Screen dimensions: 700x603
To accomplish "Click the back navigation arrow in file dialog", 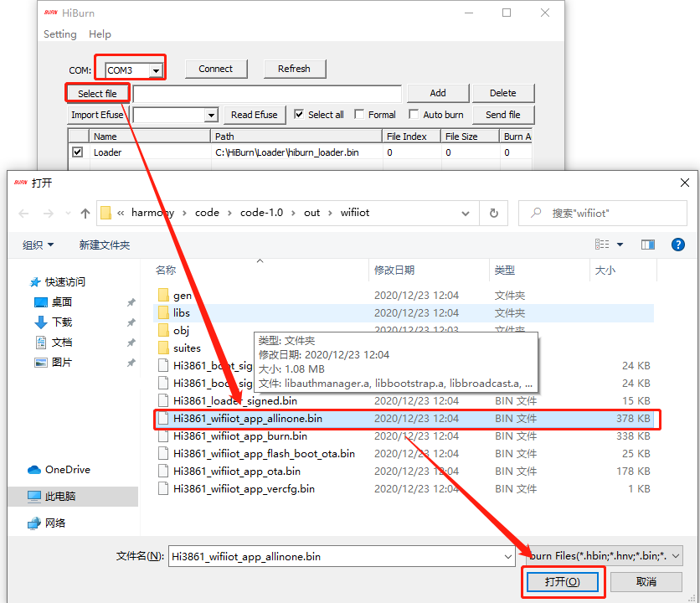I will coord(23,214).
